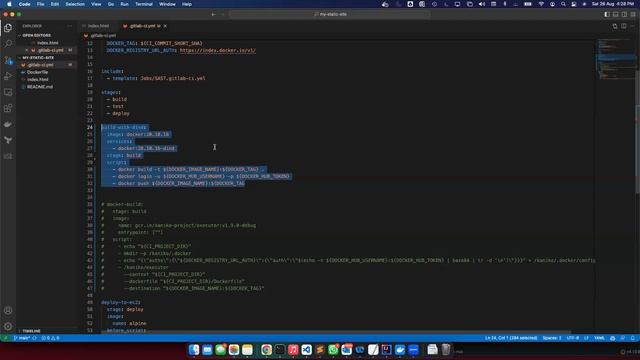Open the Explorer view in activity bar

coord(8,28)
